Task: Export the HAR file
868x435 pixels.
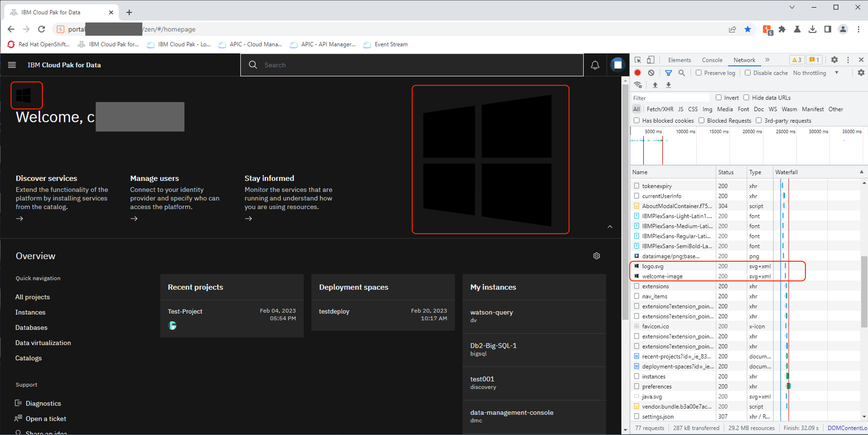Action: (668, 85)
